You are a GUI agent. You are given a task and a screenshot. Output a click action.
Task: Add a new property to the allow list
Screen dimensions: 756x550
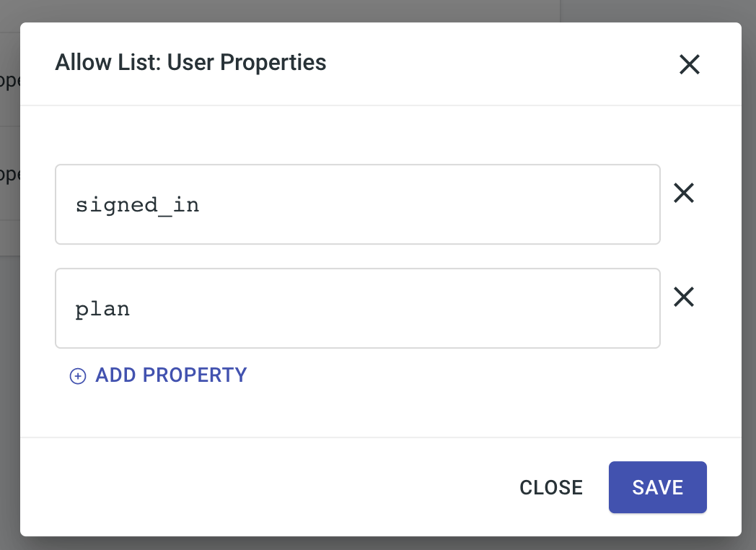pos(158,375)
